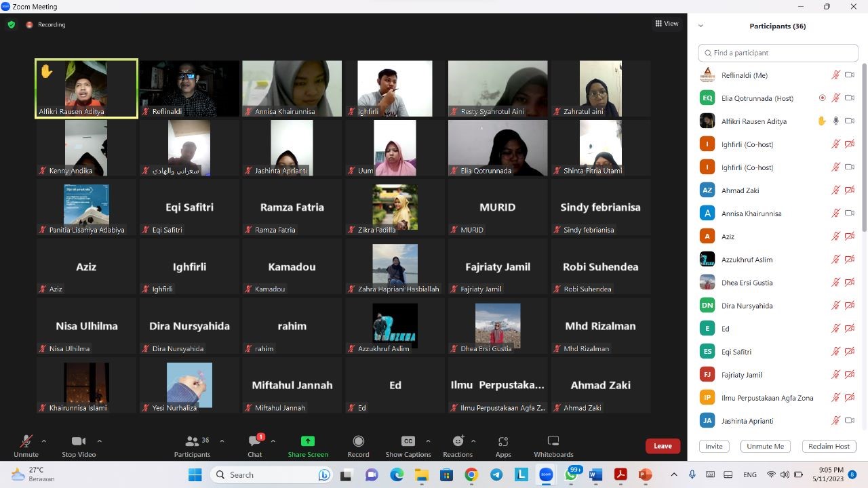Click the Find a participant search field
The height and width of the screenshot is (488, 868).
pos(780,53)
